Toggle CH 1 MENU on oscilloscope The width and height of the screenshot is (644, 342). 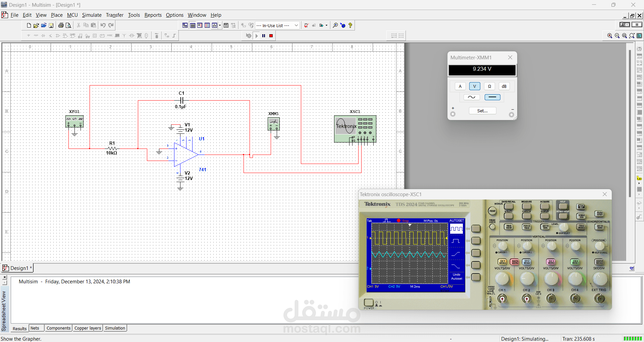pyautogui.click(x=502, y=262)
